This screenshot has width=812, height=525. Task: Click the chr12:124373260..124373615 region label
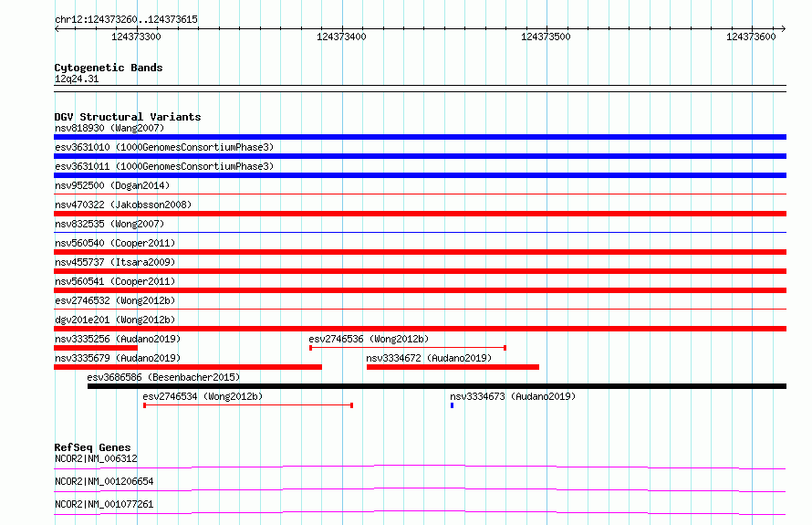click(x=126, y=19)
